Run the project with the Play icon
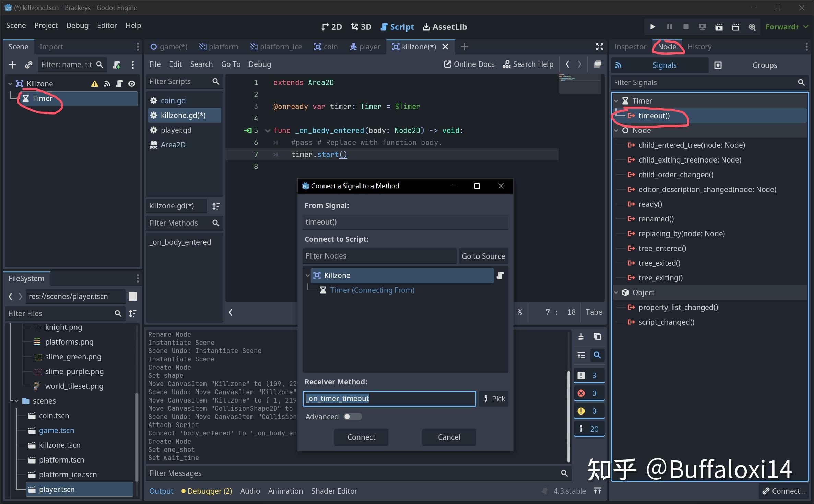Viewport: 814px width, 504px height. pos(652,26)
